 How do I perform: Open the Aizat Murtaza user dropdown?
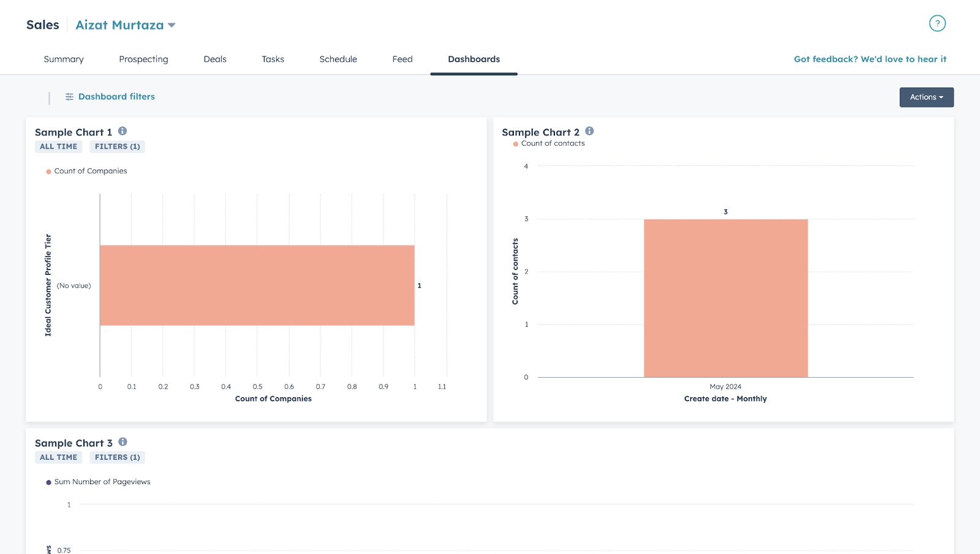coord(126,25)
